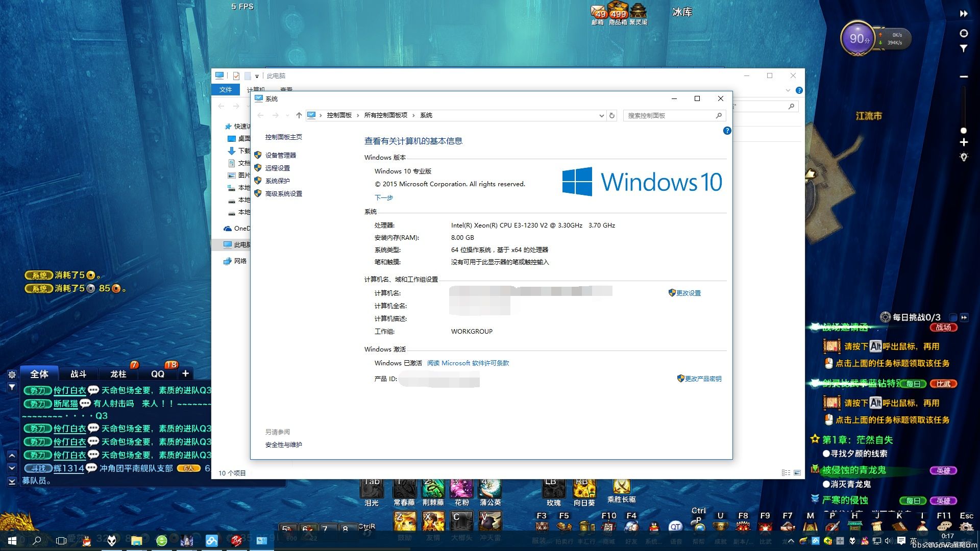
Task: Open the 商品箱 icon
Action: tap(618, 14)
